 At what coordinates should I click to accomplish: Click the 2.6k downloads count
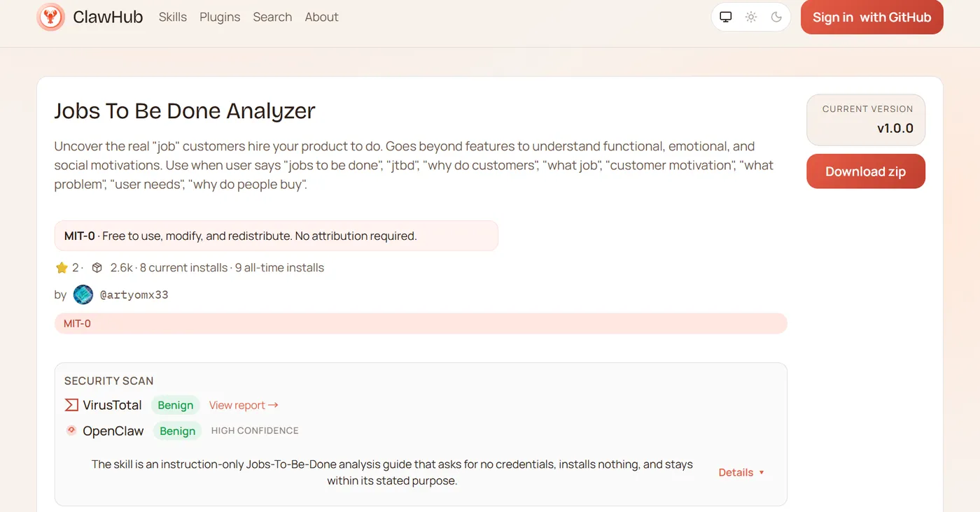point(121,267)
